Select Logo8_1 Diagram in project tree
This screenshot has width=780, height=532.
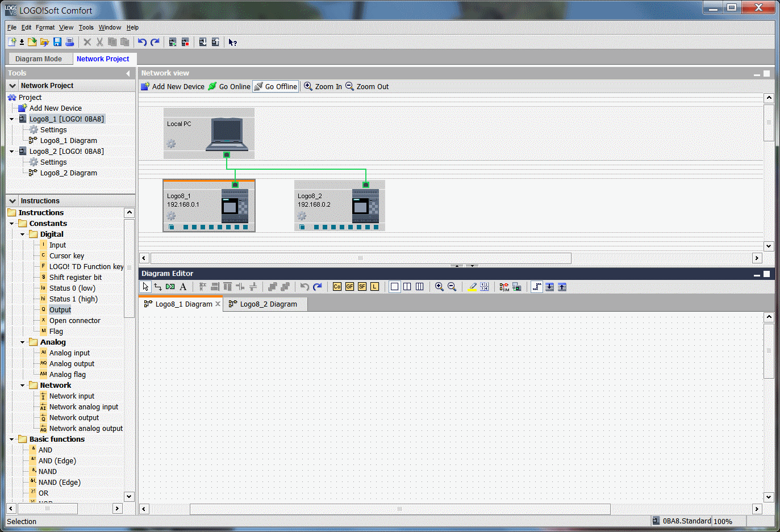click(69, 141)
